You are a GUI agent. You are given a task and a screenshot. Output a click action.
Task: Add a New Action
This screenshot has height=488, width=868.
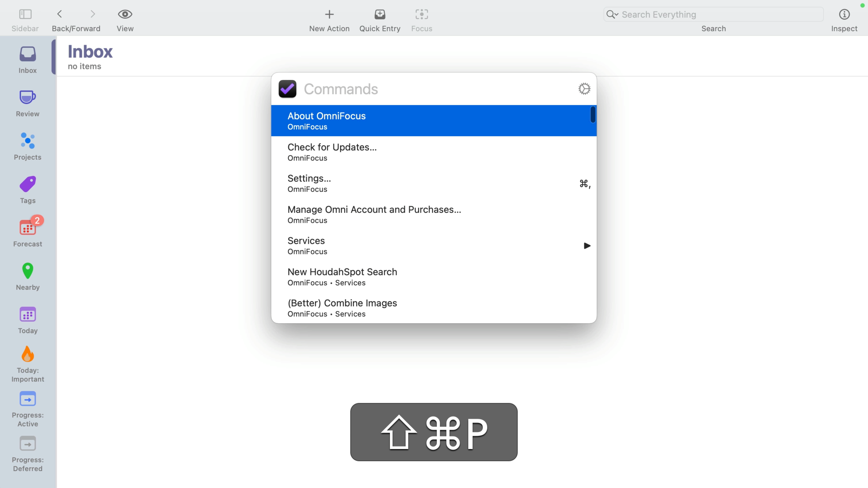(329, 14)
